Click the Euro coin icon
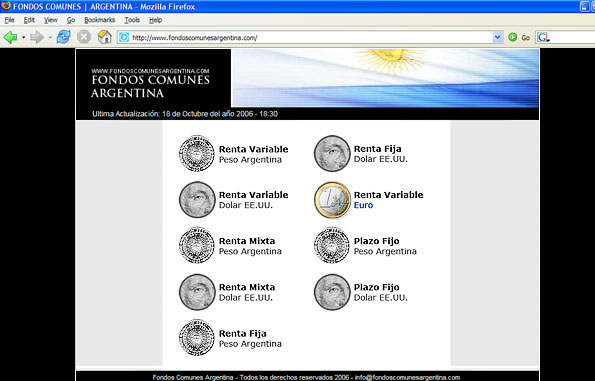Screen dimensions: 595x381 pos(332,200)
